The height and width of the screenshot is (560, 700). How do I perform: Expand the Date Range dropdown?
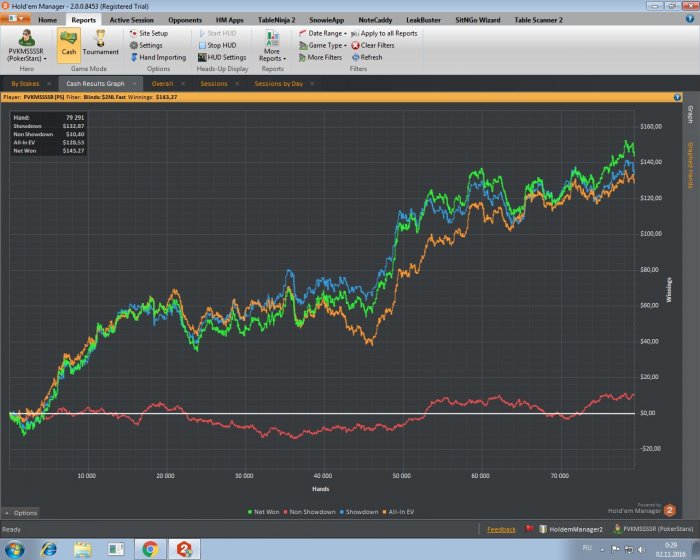[x=322, y=33]
